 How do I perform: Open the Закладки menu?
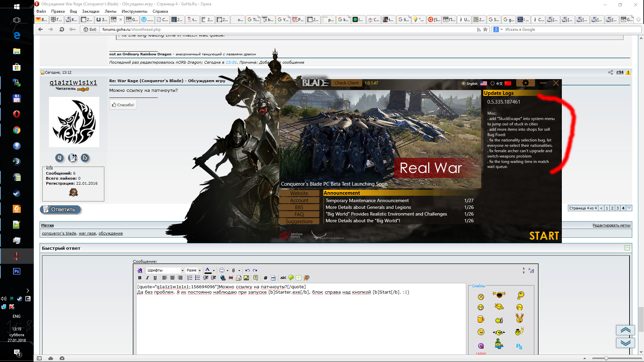(91, 11)
